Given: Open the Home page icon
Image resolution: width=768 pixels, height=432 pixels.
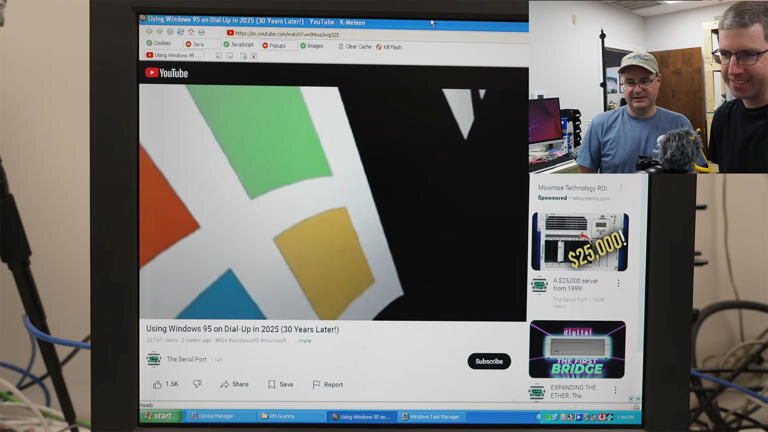Looking at the screenshot, I should (x=191, y=31).
